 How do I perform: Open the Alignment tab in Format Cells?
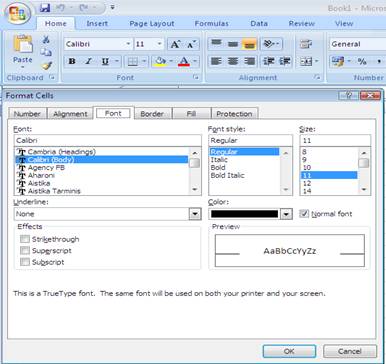[70, 114]
